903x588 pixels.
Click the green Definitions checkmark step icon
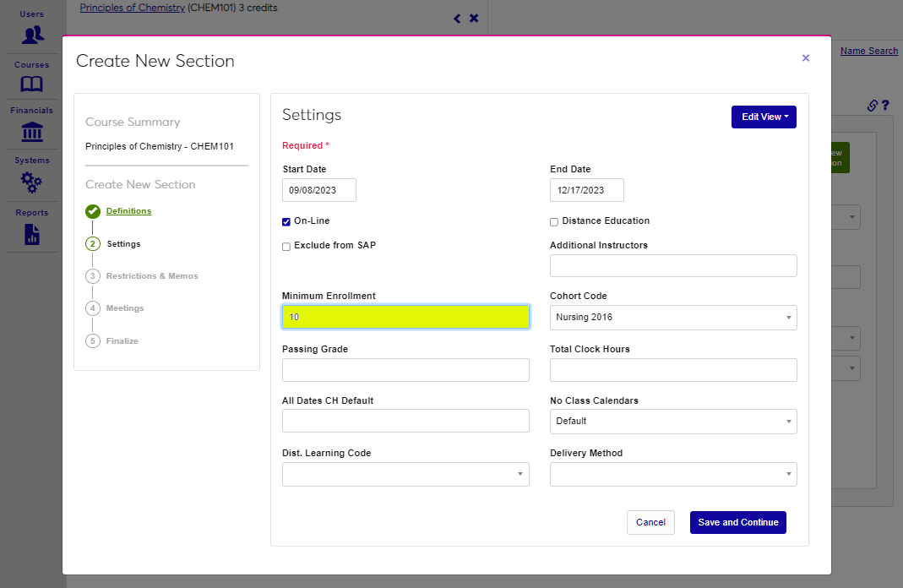pos(93,211)
